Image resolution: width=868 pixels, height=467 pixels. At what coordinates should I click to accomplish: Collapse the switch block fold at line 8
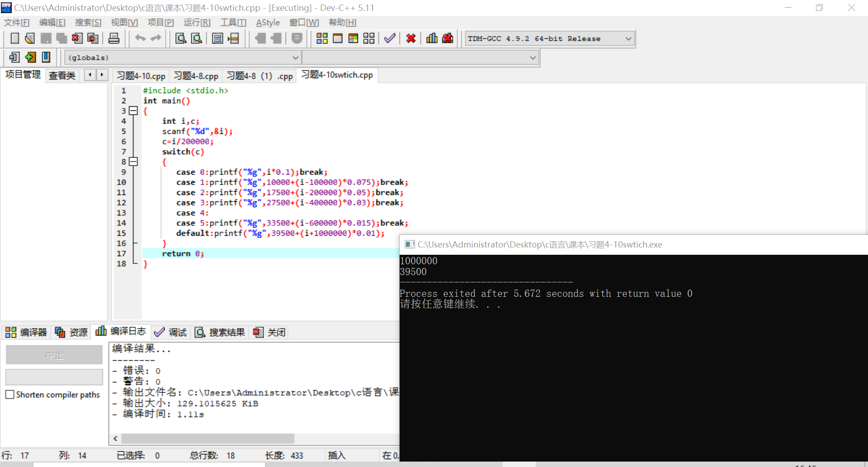pyautogui.click(x=133, y=162)
